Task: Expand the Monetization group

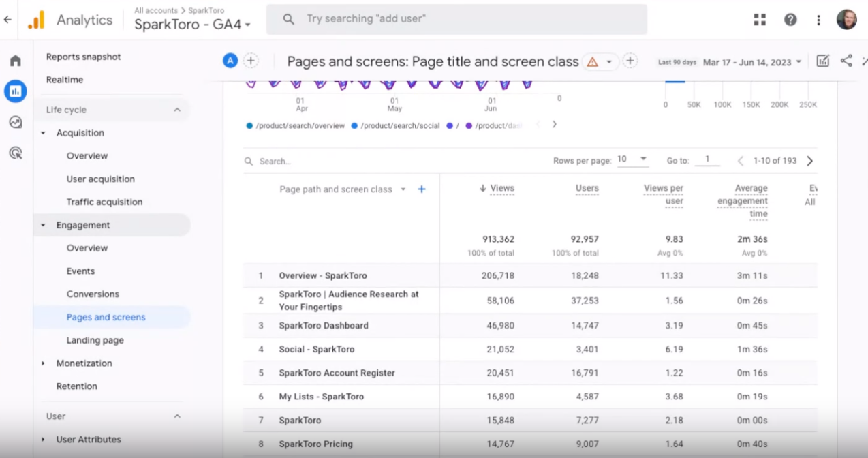Action: (x=43, y=363)
